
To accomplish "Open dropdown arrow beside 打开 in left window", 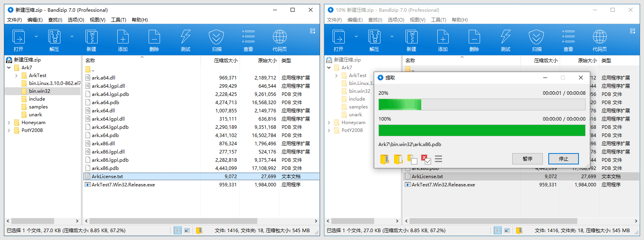I will click(36, 36).
